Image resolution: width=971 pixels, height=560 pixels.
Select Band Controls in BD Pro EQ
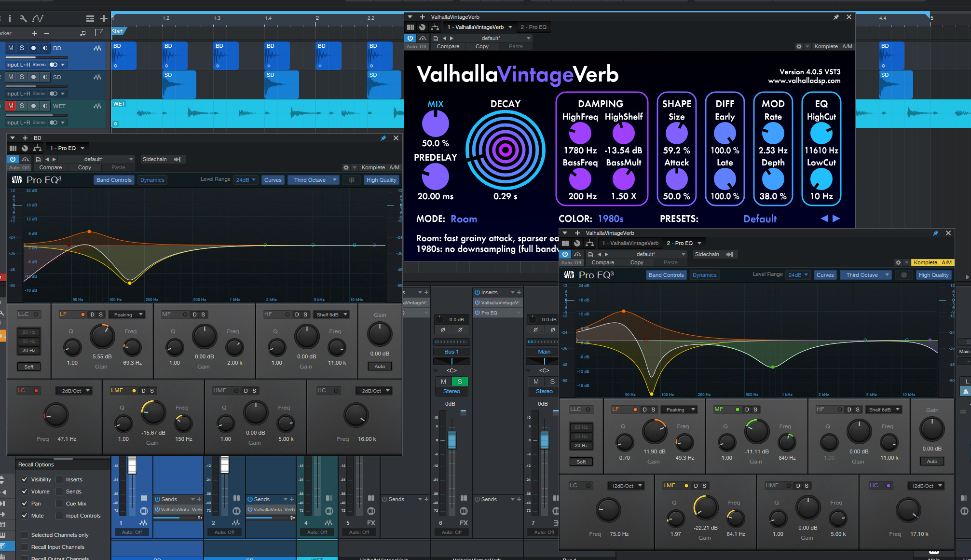coord(114,180)
